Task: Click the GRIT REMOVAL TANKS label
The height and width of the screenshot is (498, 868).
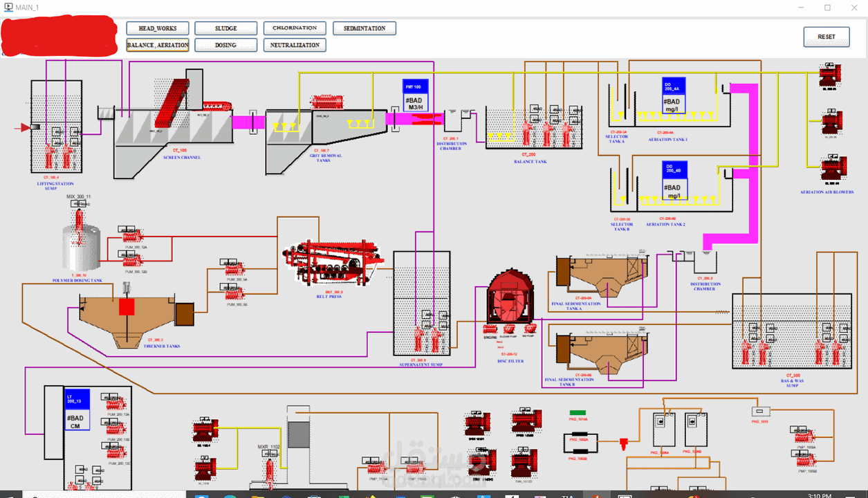Action: pyautogui.click(x=327, y=158)
